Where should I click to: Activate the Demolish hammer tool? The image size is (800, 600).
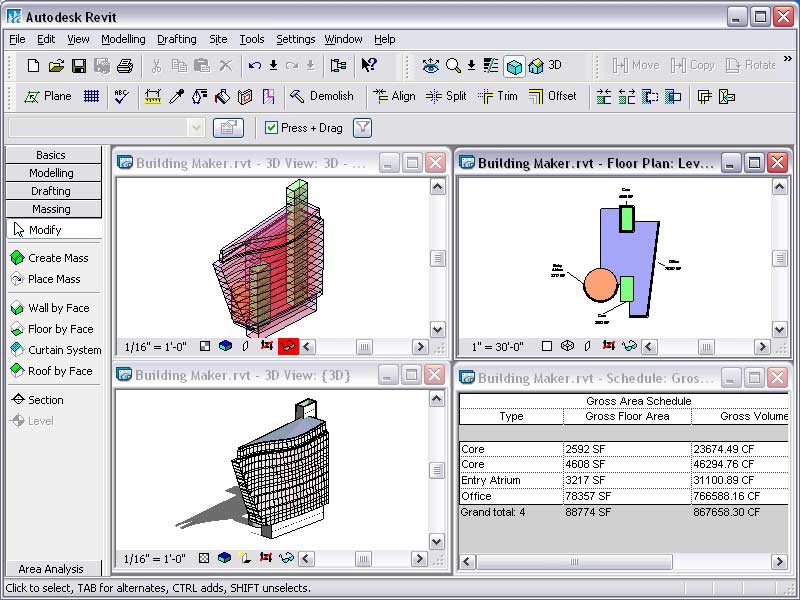point(321,96)
